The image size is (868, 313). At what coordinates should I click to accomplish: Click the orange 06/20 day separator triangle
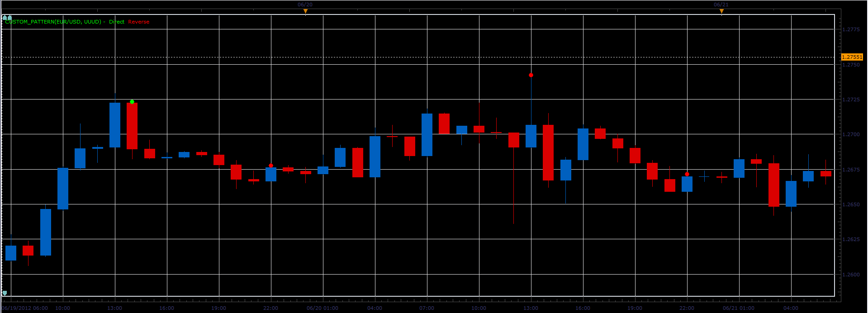pyautogui.click(x=305, y=11)
